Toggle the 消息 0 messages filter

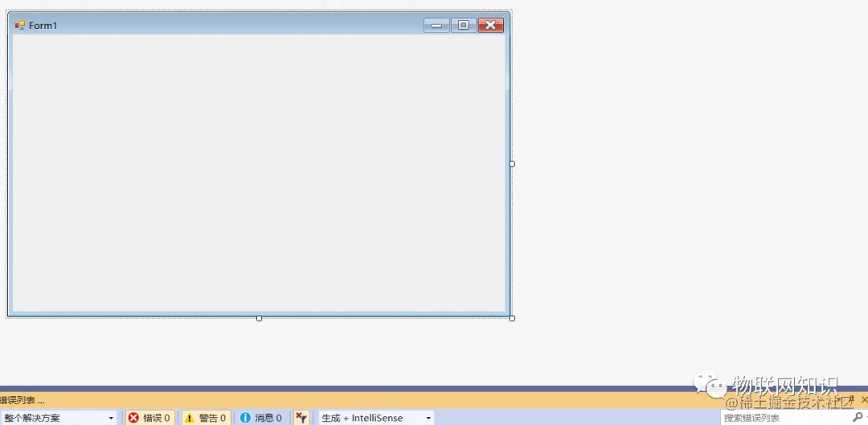(x=262, y=418)
